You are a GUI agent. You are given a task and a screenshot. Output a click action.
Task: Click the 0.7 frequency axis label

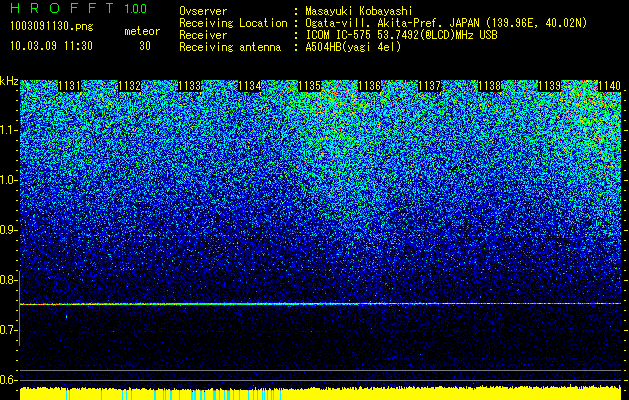[x=7, y=330]
